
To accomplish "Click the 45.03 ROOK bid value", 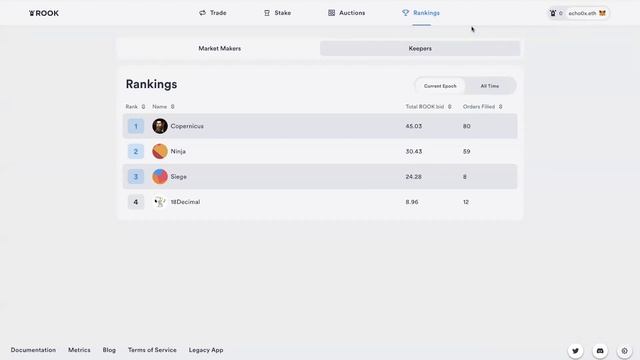I will (x=413, y=126).
